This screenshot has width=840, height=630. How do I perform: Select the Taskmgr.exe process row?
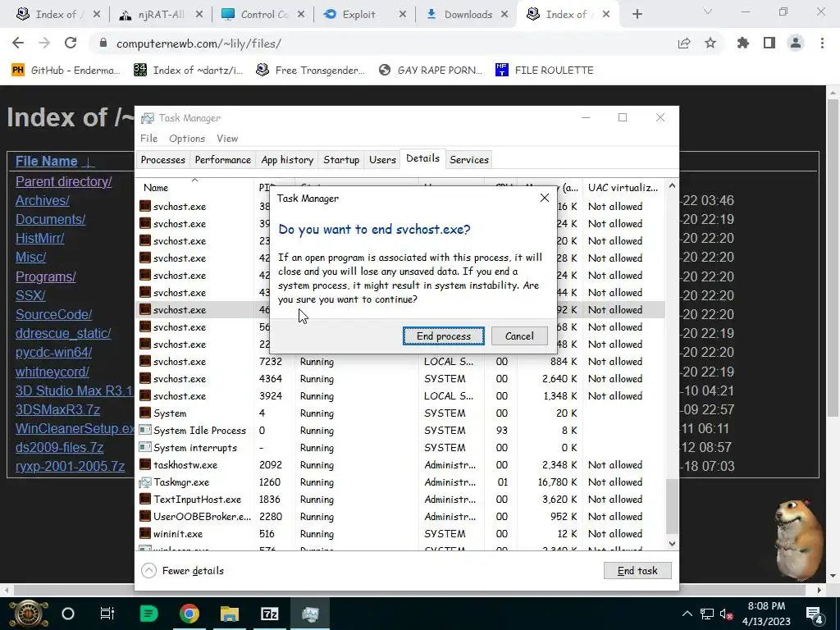tap(400, 482)
